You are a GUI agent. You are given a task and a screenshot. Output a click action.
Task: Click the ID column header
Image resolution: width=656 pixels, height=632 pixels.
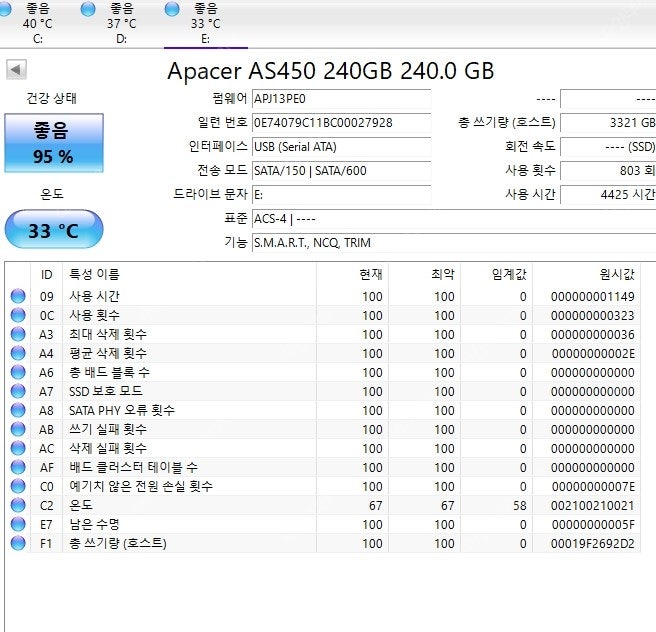tap(46, 274)
